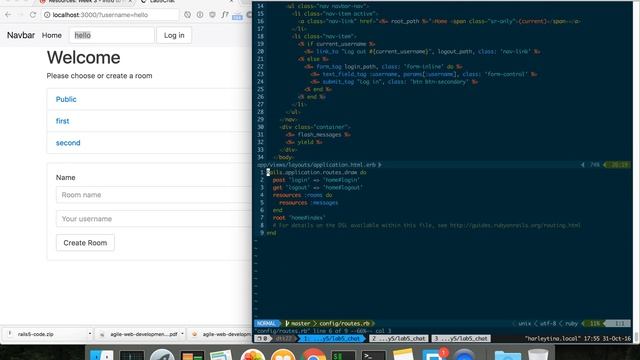This screenshot has height=360, width=640.
Task: Select tmux window 1 lab5_chat
Action: click(331, 338)
